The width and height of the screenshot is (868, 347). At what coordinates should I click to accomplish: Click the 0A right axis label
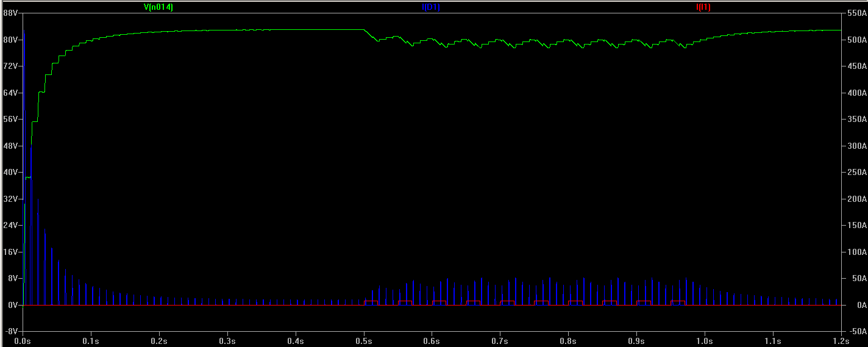coord(861,305)
